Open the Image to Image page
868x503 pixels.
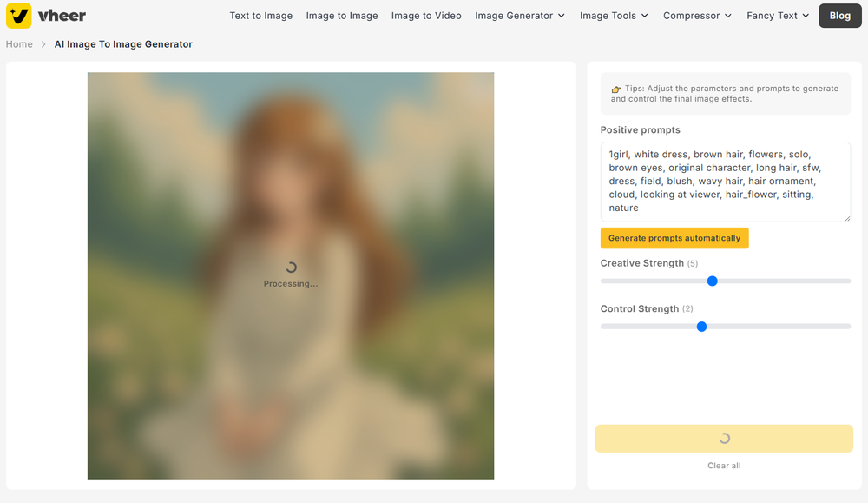[342, 16]
